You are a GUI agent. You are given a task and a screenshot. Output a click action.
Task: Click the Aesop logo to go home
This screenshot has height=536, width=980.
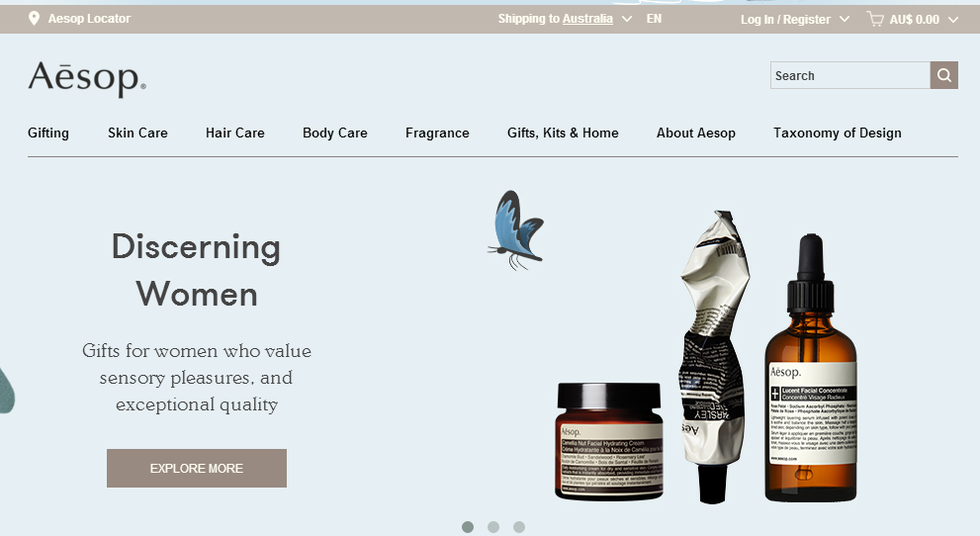87,79
